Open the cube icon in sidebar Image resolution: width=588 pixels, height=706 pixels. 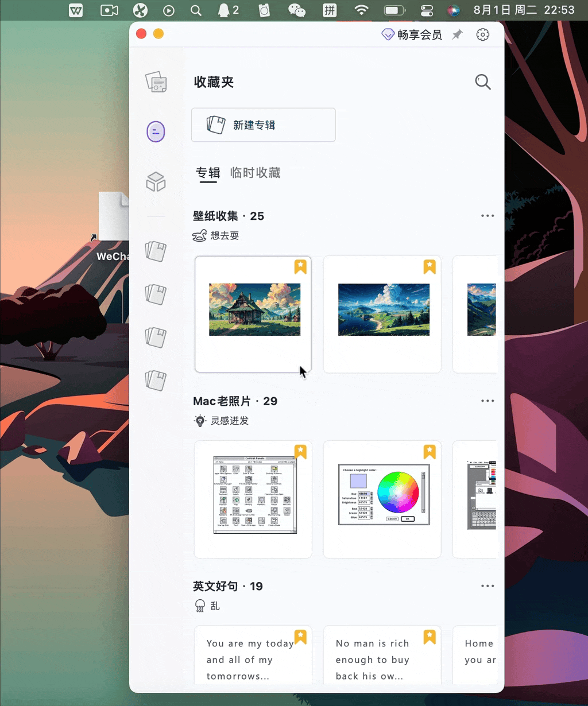[156, 181]
